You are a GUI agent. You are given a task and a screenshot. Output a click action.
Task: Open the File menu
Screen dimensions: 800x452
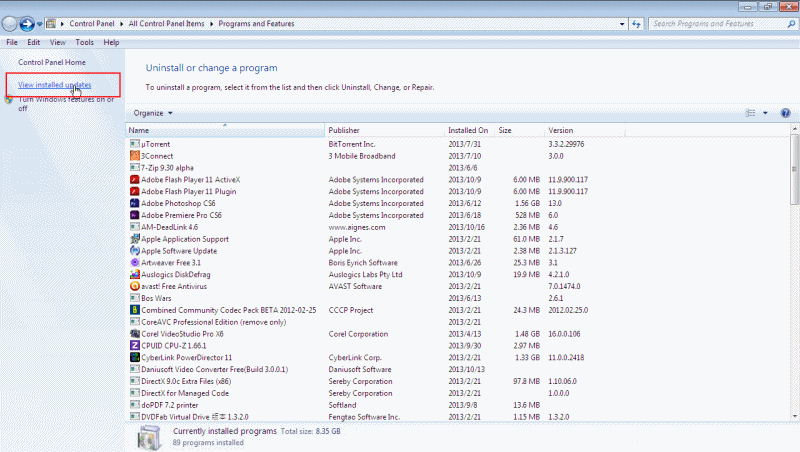(x=12, y=42)
